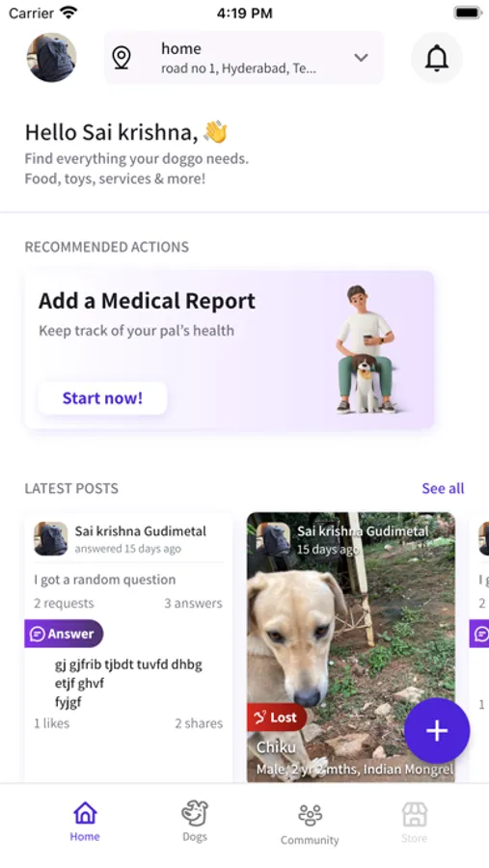Open the home address selector field
Viewport: 489px width, 868px height.
pyautogui.click(x=244, y=58)
